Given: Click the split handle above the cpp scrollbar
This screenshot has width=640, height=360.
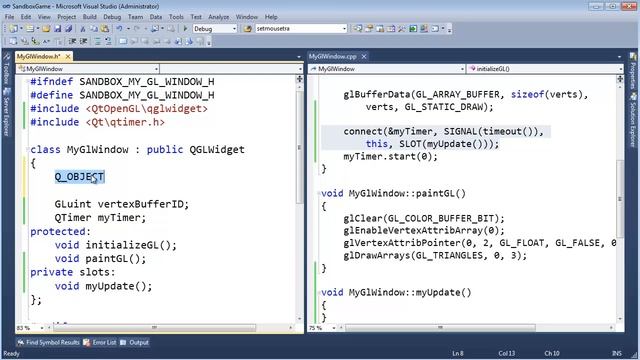Looking at the screenshot, I should pyautogui.click(x=620, y=79).
